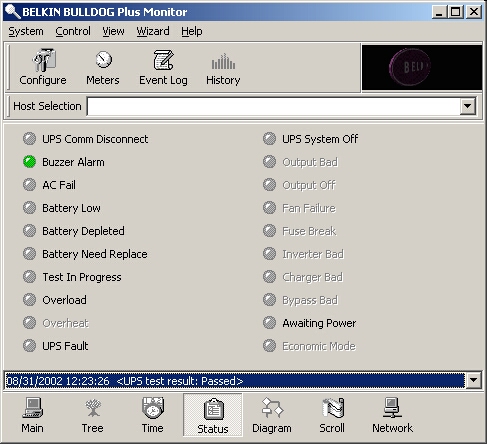Click the Charger Bad indicator light

(x=269, y=277)
